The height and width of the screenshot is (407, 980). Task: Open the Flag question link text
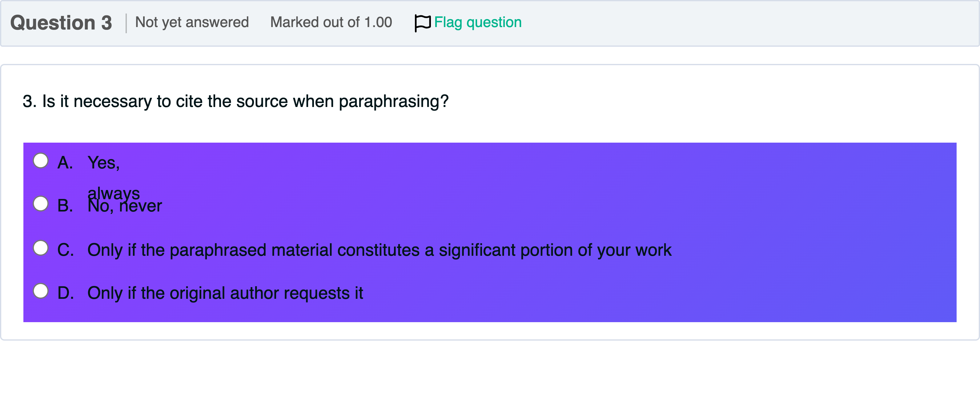click(478, 22)
